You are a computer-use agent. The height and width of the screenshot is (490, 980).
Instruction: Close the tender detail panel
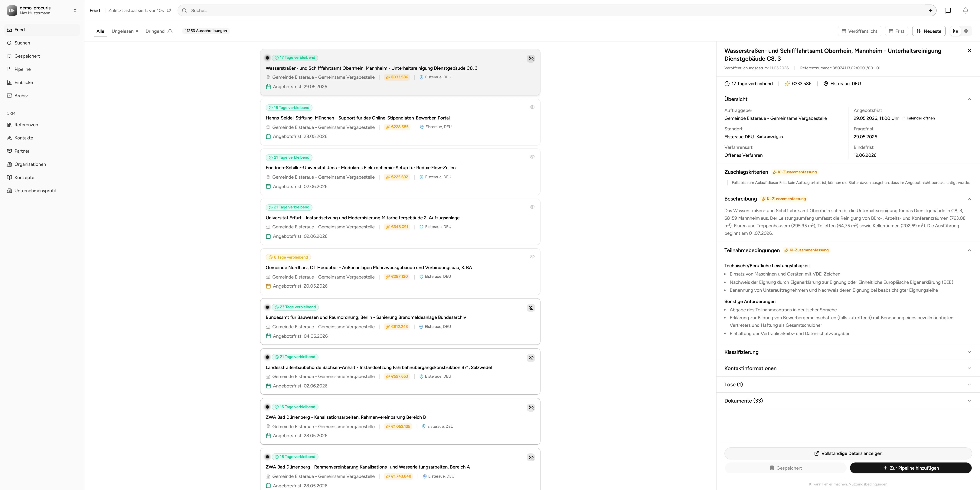(969, 51)
